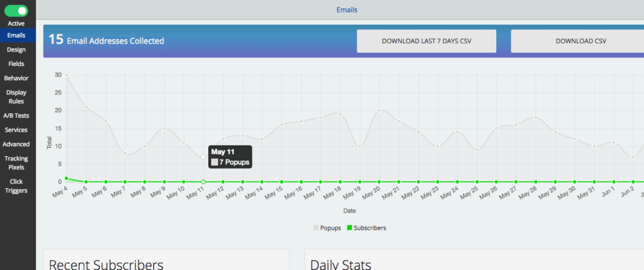Select Services in the sidebar
644x270 pixels.
point(16,130)
